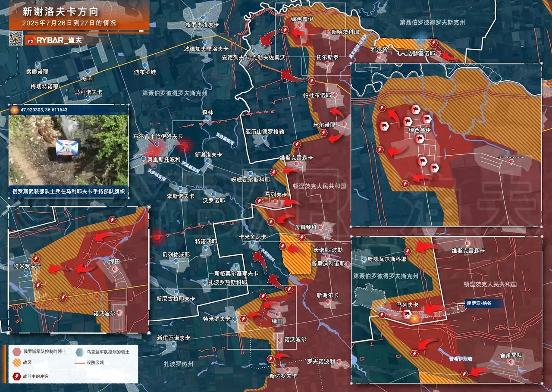Viewport: 552px width, 392px height.
Task: Click the blue marker beside 新谢洛夫卡
Action: (x=208, y=161)
